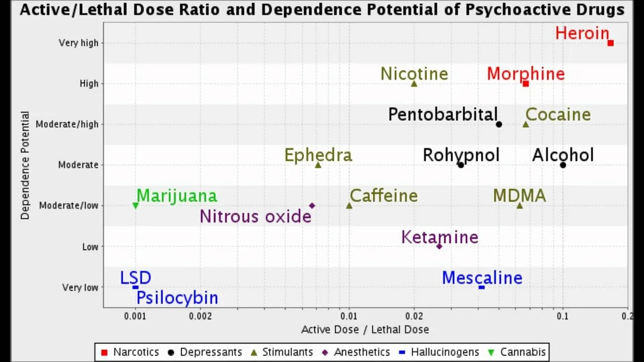Click the Depressants black circle legend swatch
Viewport: 644px width, 362px height.
(171, 352)
